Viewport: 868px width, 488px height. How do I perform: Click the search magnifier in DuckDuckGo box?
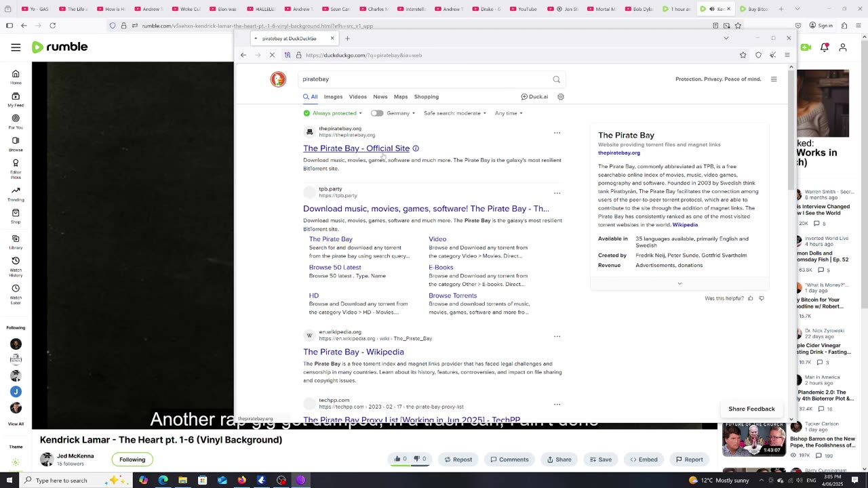click(x=557, y=79)
